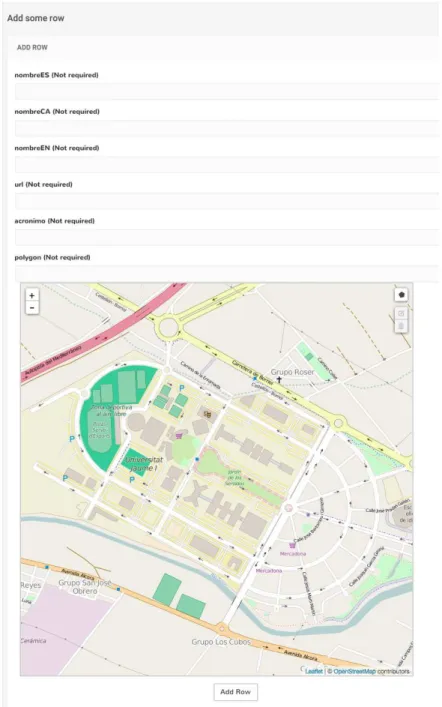Click the Grupo Roser map label
Screen dimensions: 442x707
pos(292,372)
